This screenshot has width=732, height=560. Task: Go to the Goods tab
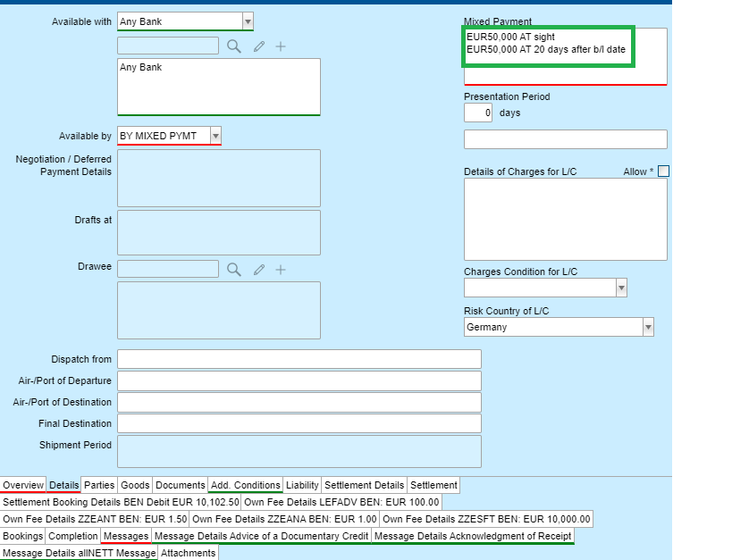pos(135,485)
